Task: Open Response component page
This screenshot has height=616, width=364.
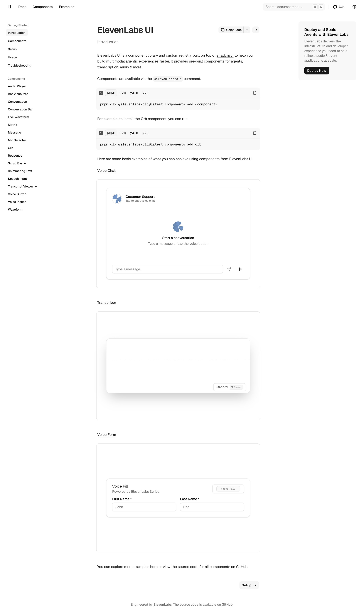Action: pos(15,156)
